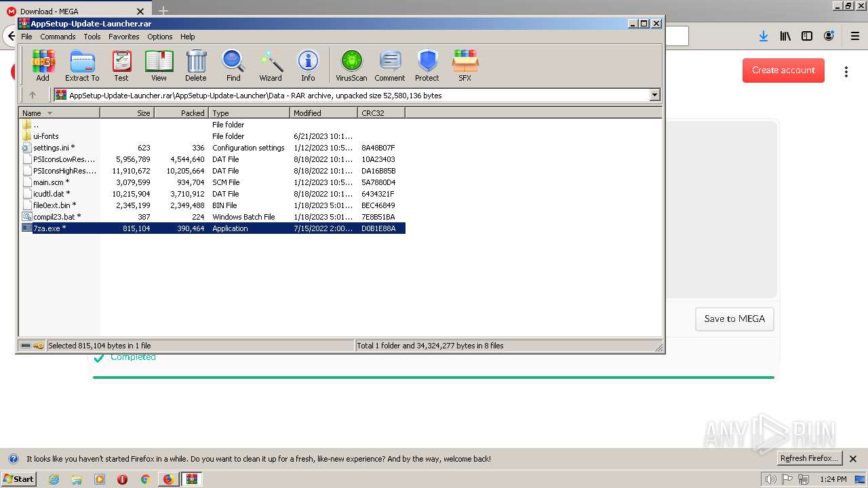Click the taskbar clock 1:24 PM
The image size is (868, 488).
[x=833, y=479]
